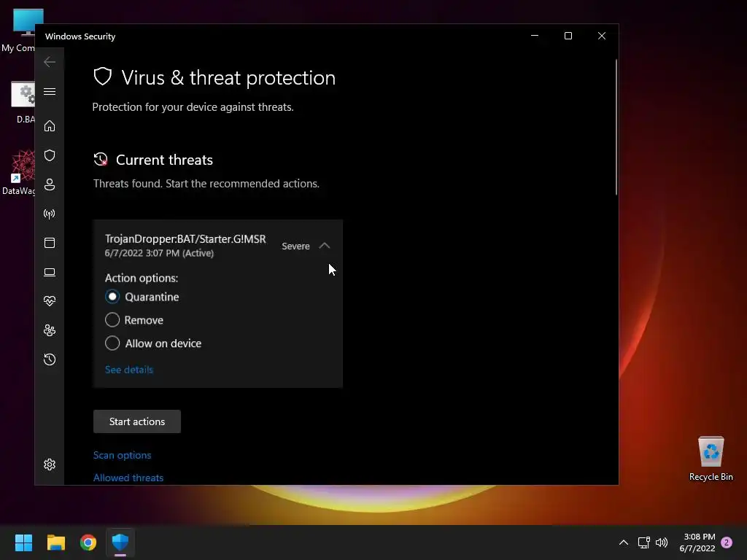This screenshot has width=747, height=560.
Task: Open Device performance & health heart icon
Action: tap(50, 301)
